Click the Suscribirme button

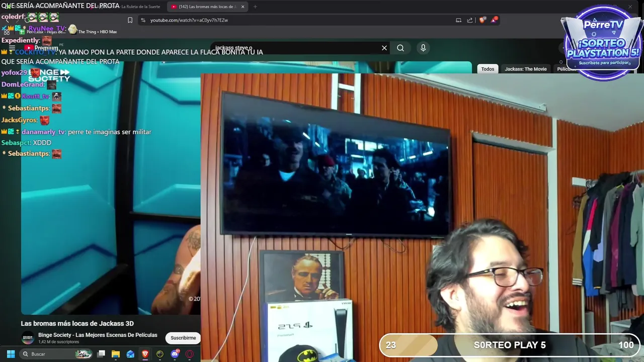(x=183, y=338)
